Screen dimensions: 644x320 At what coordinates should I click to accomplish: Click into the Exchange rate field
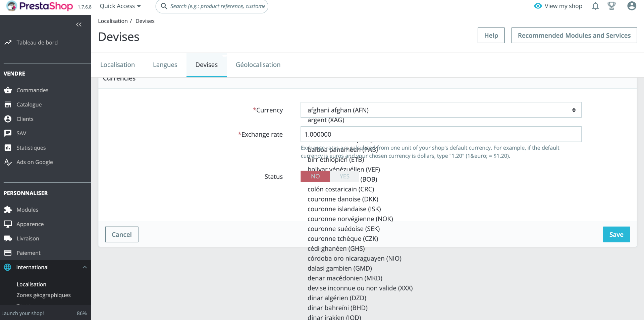441,134
